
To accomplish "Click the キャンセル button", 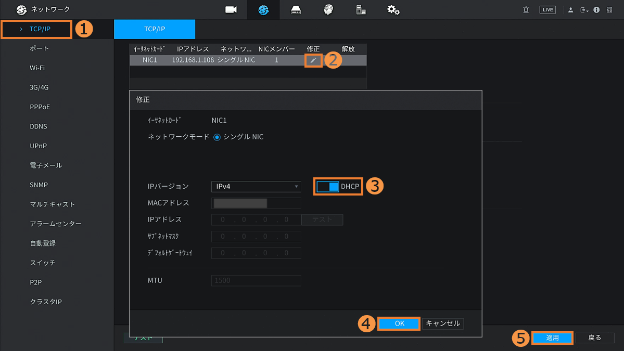I will click(x=442, y=323).
